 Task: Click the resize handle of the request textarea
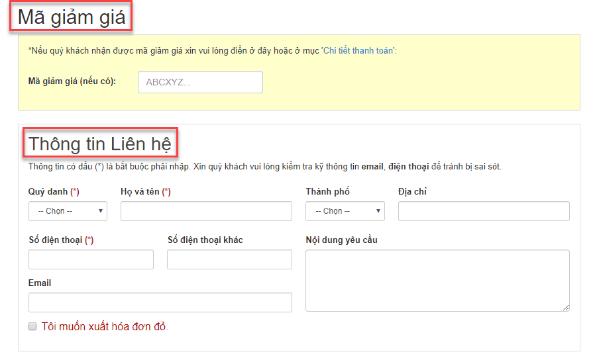[x=566, y=307]
